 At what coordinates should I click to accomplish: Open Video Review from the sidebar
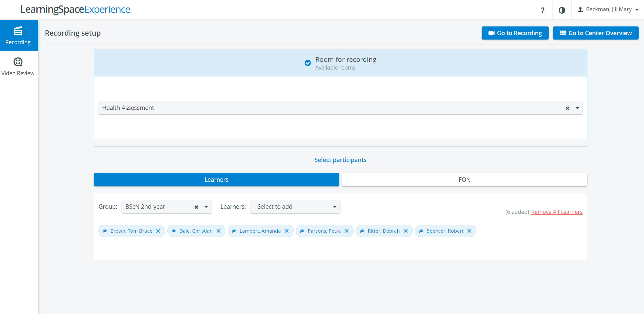[18, 67]
